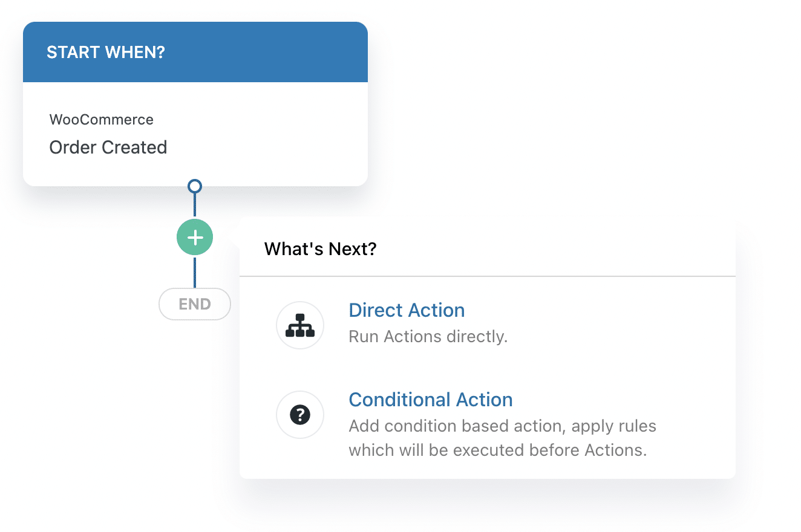801x532 pixels.
Task: Click connector line between plus and END
Action: pos(195,272)
